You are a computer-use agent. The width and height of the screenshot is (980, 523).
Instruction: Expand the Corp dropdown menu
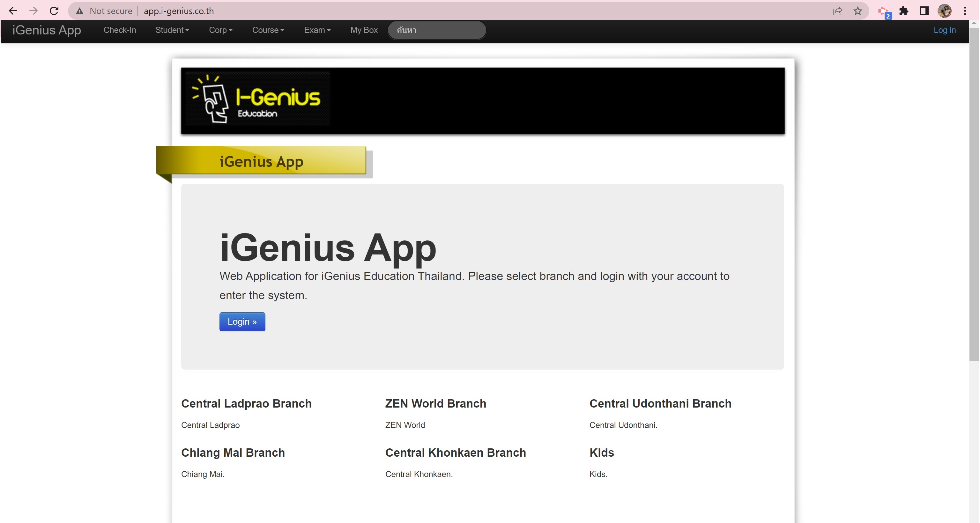click(x=221, y=30)
